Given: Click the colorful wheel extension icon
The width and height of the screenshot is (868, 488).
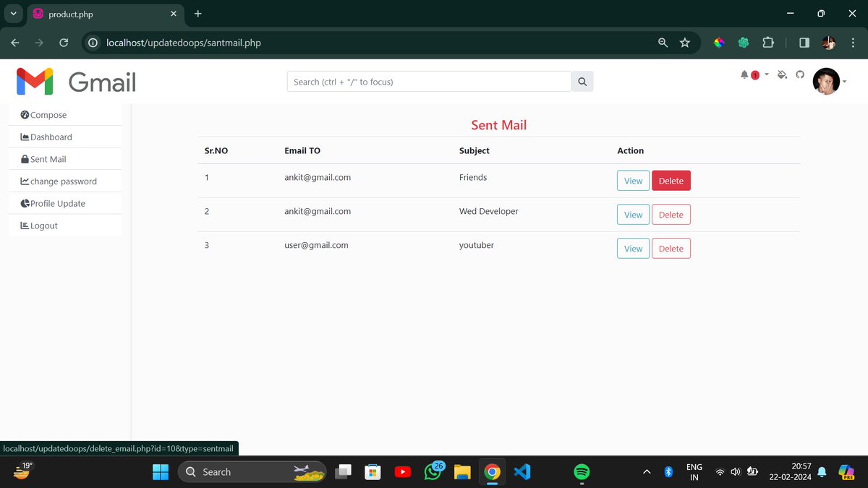Looking at the screenshot, I should (719, 43).
